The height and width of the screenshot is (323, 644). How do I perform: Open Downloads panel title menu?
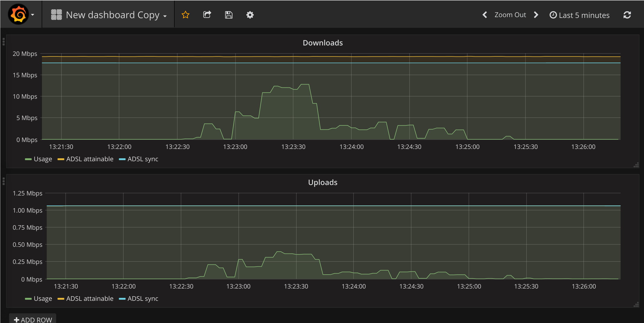coord(323,43)
